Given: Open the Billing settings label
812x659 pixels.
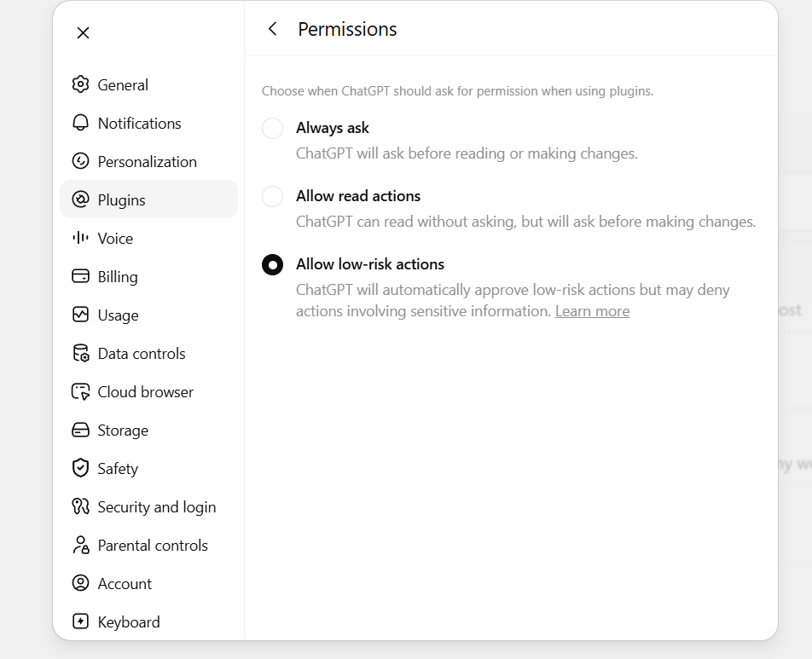Looking at the screenshot, I should (118, 277).
